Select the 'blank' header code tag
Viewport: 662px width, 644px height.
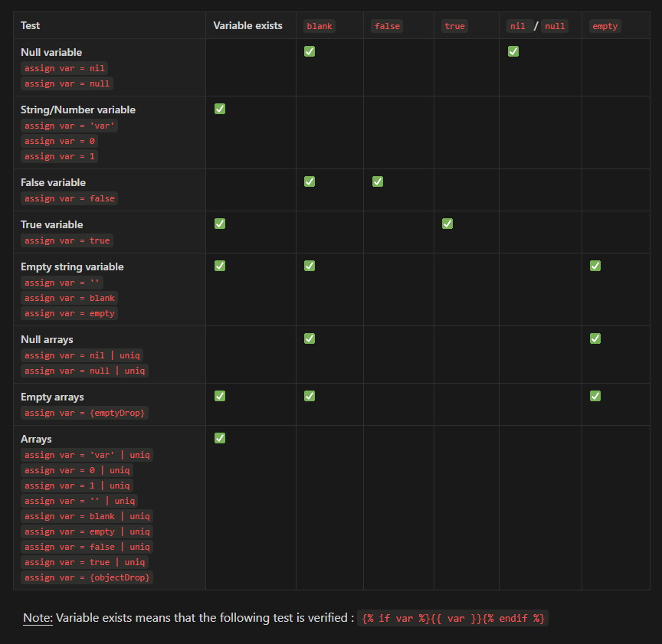320,26
